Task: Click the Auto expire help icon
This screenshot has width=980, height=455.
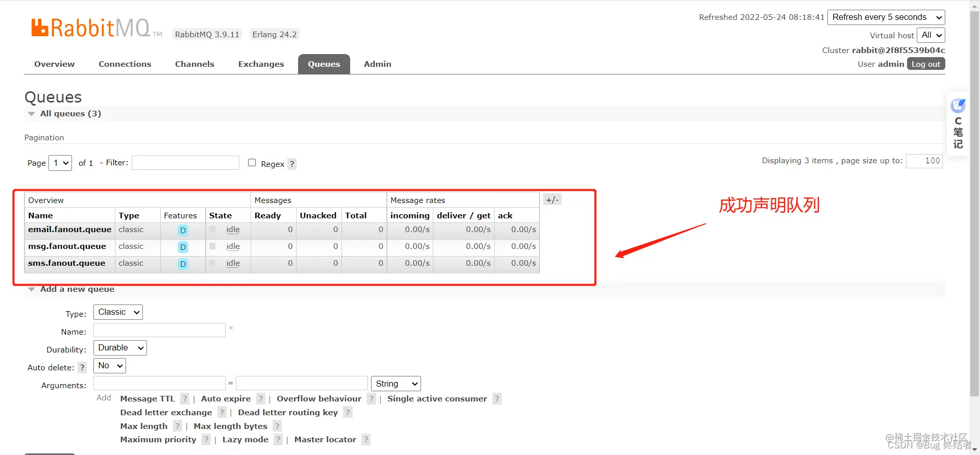Action: point(261,399)
